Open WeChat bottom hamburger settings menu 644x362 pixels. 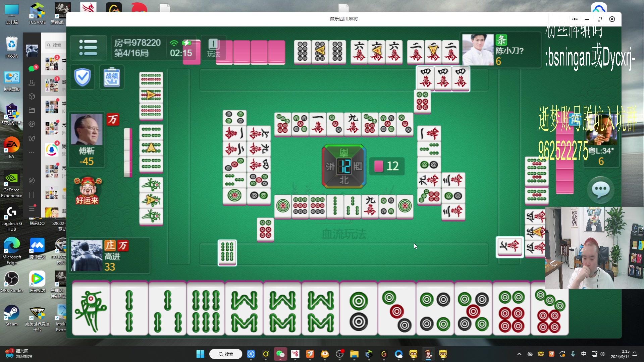[x=32, y=208]
